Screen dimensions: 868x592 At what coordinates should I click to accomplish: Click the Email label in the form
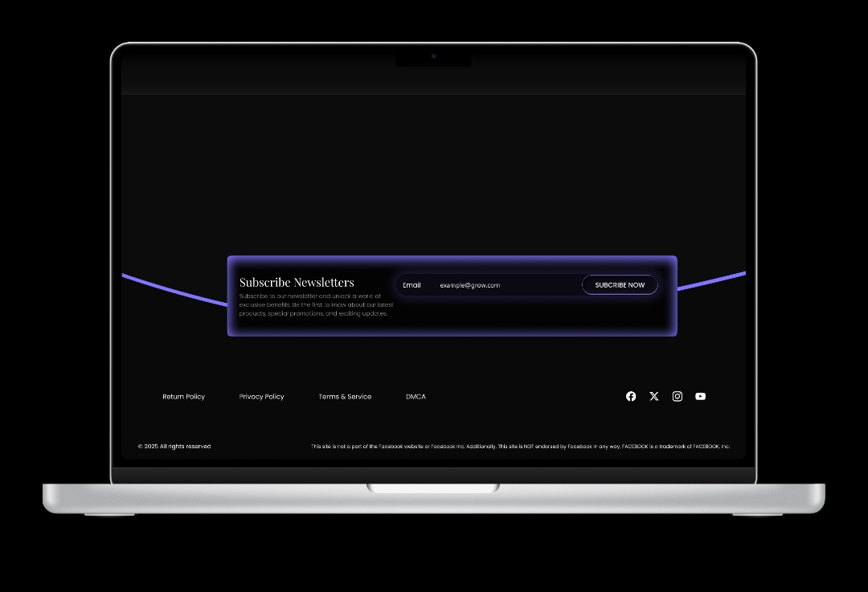click(x=411, y=285)
